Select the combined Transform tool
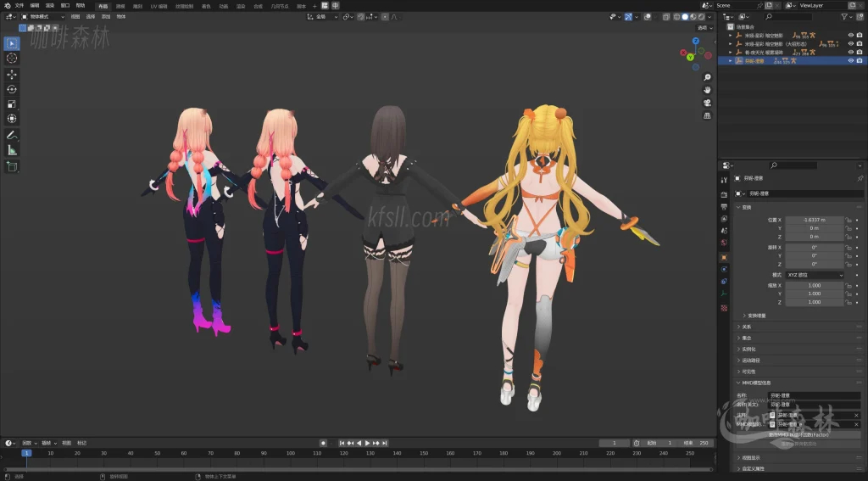The height and width of the screenshot is (481, 868). pos(12,119)
